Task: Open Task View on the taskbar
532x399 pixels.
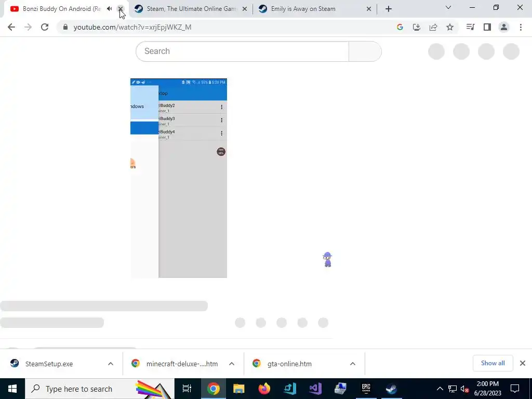Action: tap(187, 389)
